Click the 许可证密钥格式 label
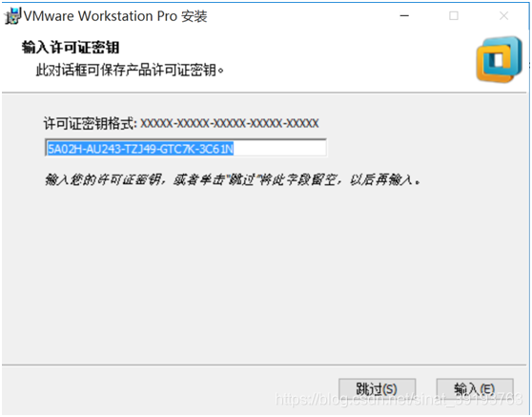Image resolution: width=532 pixels, height=417 pixels. pos(90,123)
